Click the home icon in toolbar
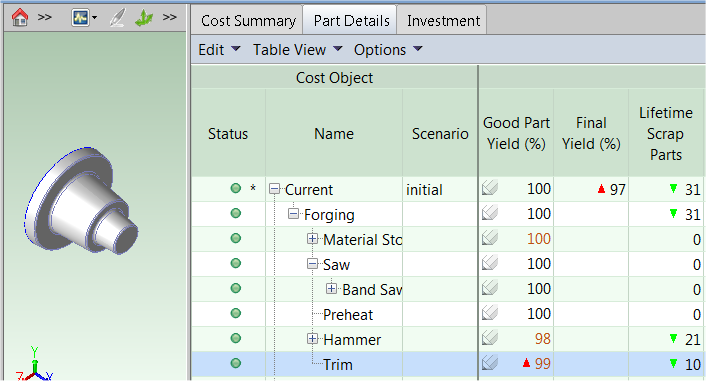Viewport: 706px width, 381px height. click(x=20, y=18)
